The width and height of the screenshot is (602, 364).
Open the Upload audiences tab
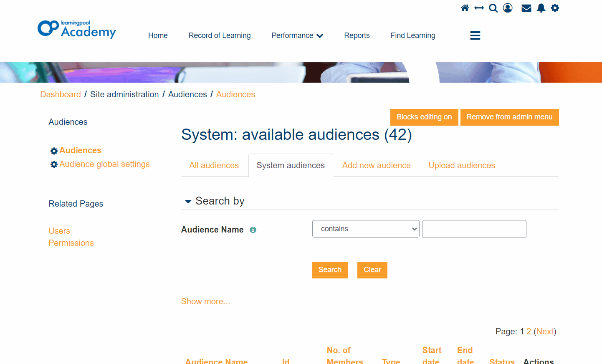click(461, 165)
